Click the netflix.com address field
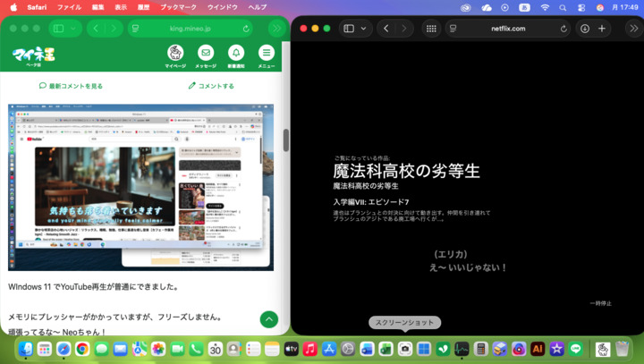Viewport: 644px width, 364px height. point(508,29)
